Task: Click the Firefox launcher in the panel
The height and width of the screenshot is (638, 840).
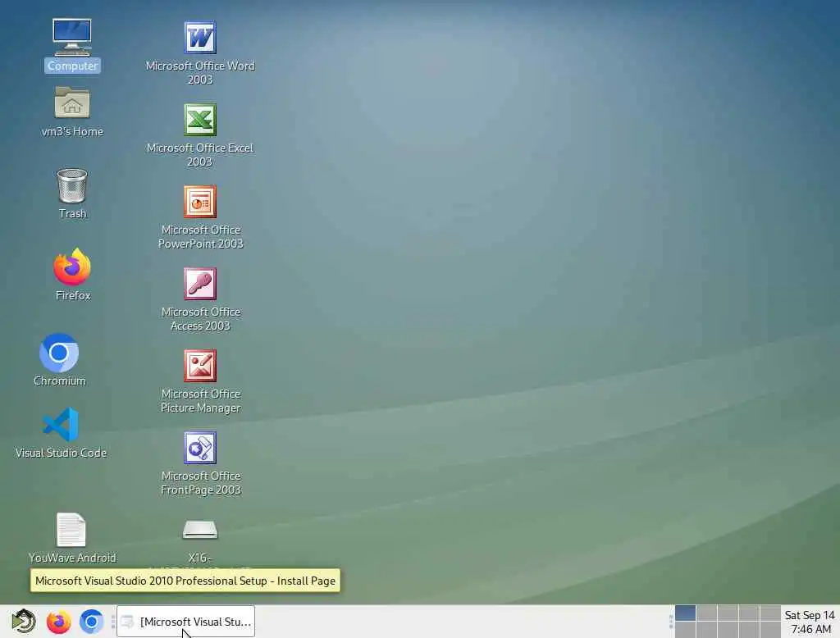Action: coord(58,622)
